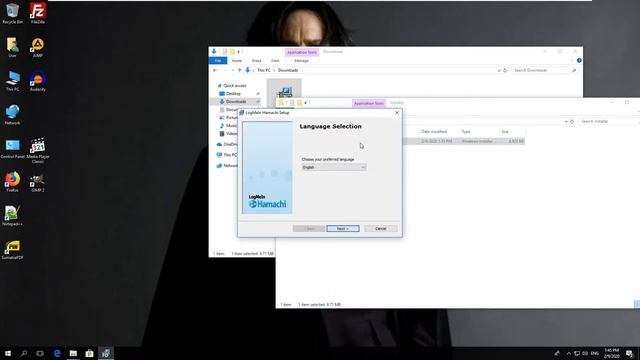Launch Notepad++ from the desktop

(12, 216)
